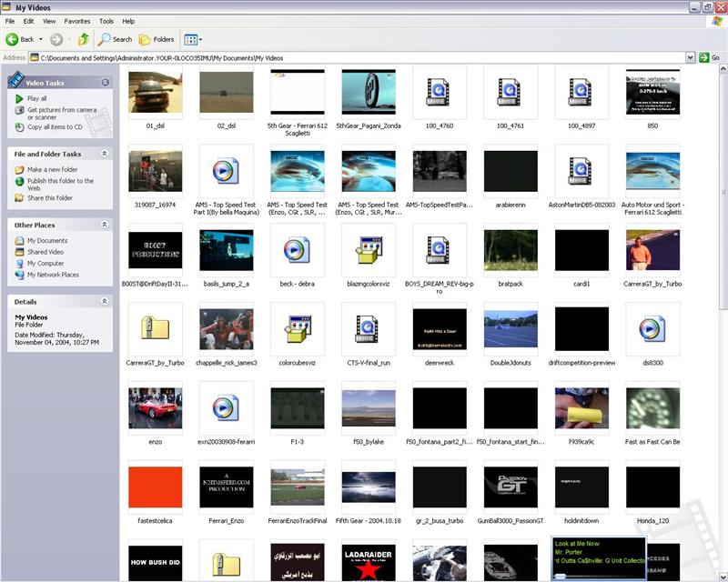Select the blazingcolorsviz file icon
Screen dimensions: 728x582
pyautogui.click(x=368, y=250)
